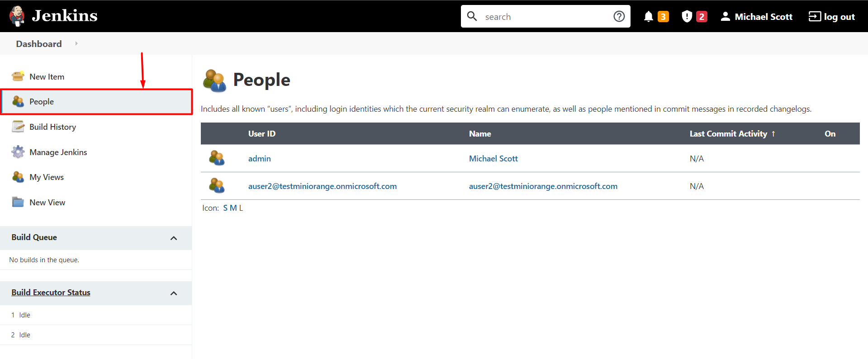This screenshot has width=868, height=359.
Task: Open auser2@testminiorange Name column link
Action: click(x=543, y=186)
